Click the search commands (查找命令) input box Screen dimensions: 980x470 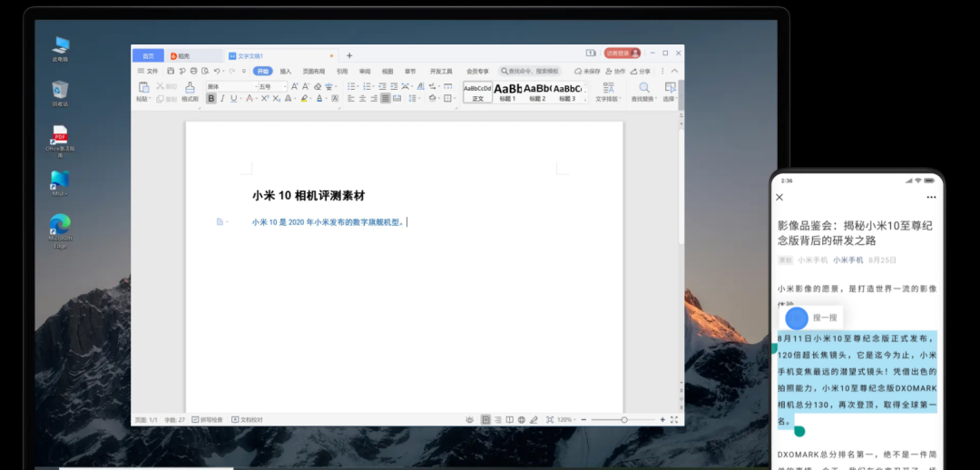tap(532, 71)
